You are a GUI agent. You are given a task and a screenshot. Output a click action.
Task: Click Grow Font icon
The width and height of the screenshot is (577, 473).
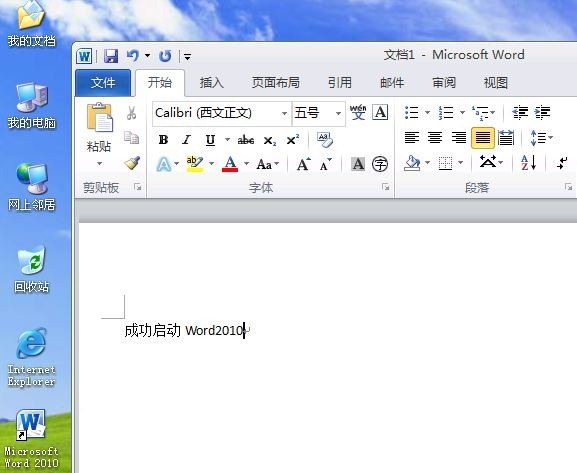(304, 164)
